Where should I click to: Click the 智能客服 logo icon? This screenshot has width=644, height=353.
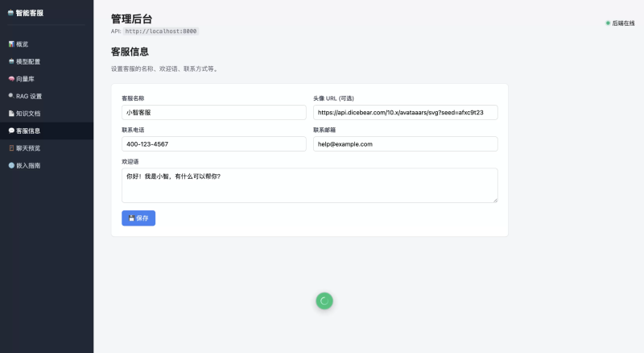(x=10, y=13)
